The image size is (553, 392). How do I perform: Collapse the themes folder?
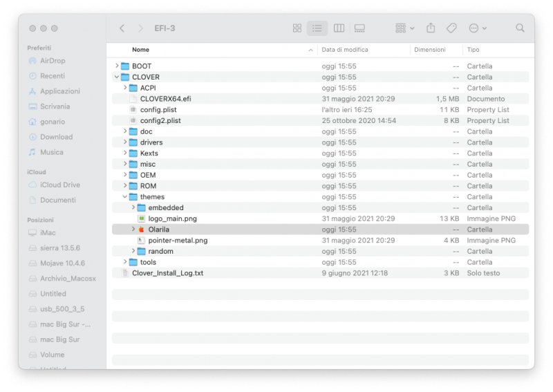tap(125, 196)
